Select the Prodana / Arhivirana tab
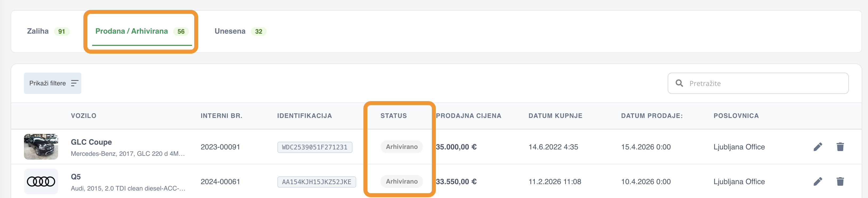Image resolution: width=868 pixels, height=198 pixels. (142, 31)
